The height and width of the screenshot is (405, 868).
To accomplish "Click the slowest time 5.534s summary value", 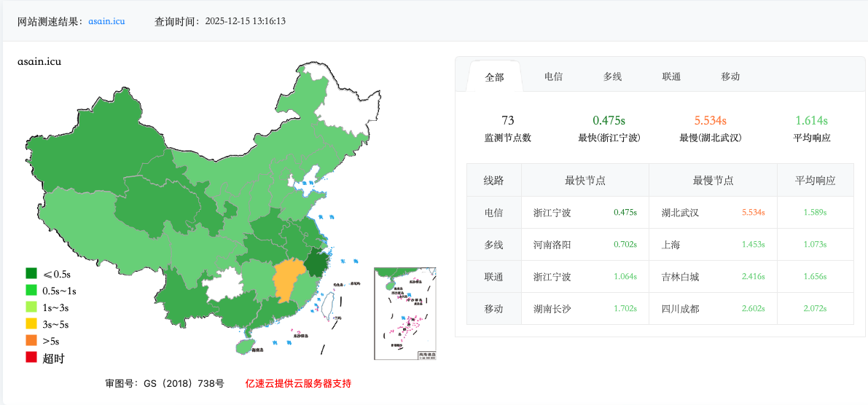I will point(711,120).
